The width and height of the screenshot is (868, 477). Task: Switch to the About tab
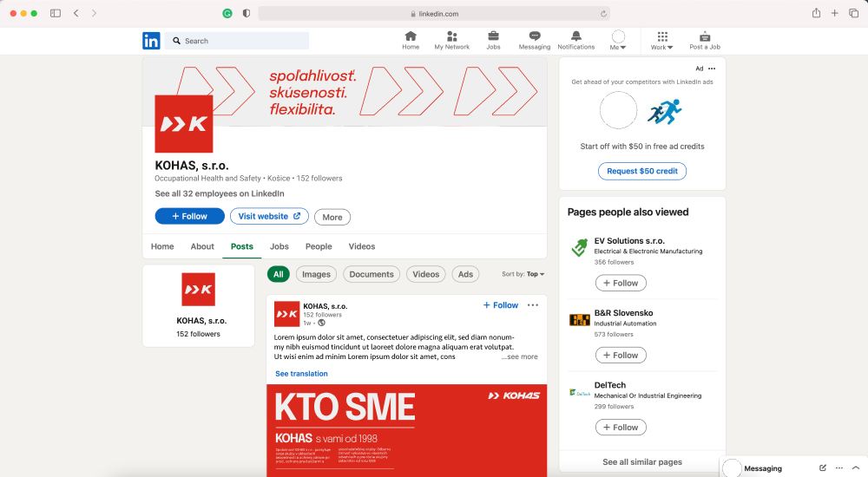coord(202,247)
